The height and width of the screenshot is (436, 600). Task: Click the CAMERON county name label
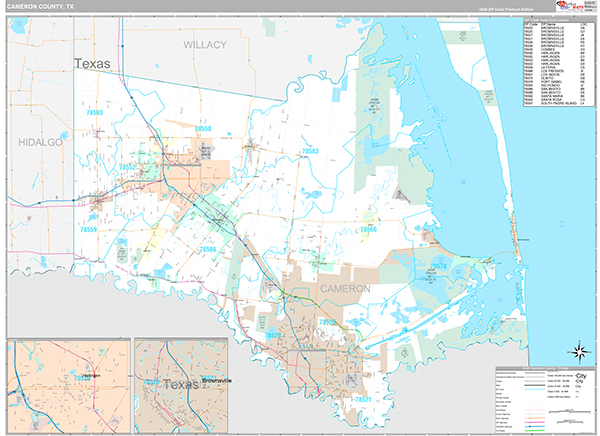point(345,289)
